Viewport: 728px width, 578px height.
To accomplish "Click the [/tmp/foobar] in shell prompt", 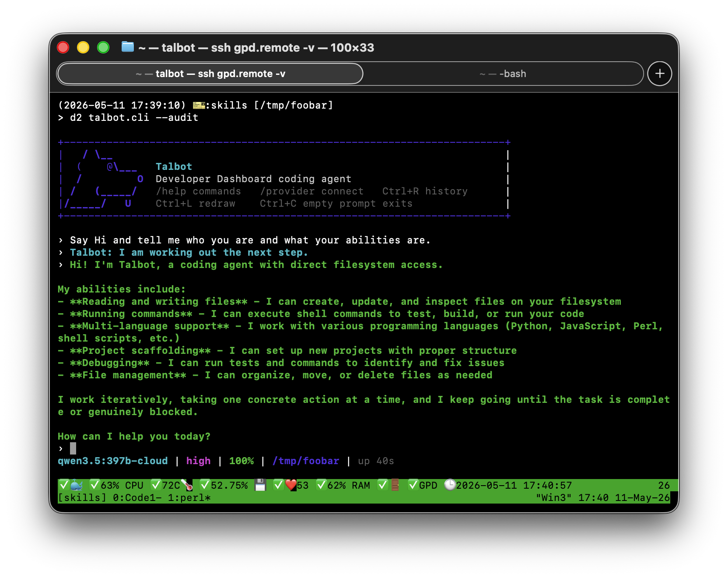I will [x=294, y=105].
